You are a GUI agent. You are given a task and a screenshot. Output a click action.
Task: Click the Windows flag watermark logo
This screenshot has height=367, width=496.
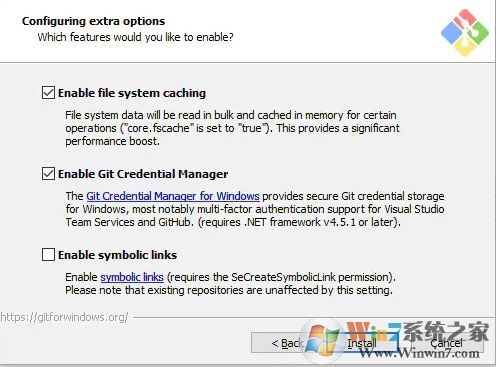point(321,337)
